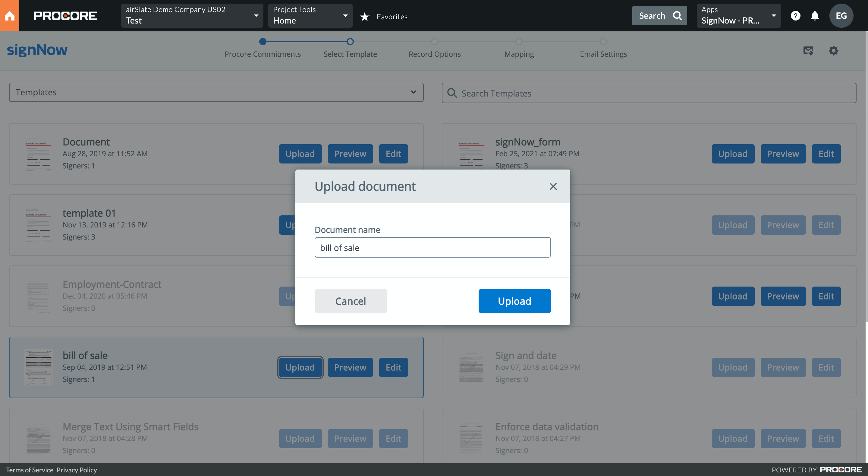The width and height of the screenshot is (868, 476).
Task: Preview the Sign and date template
Action: 783,367
